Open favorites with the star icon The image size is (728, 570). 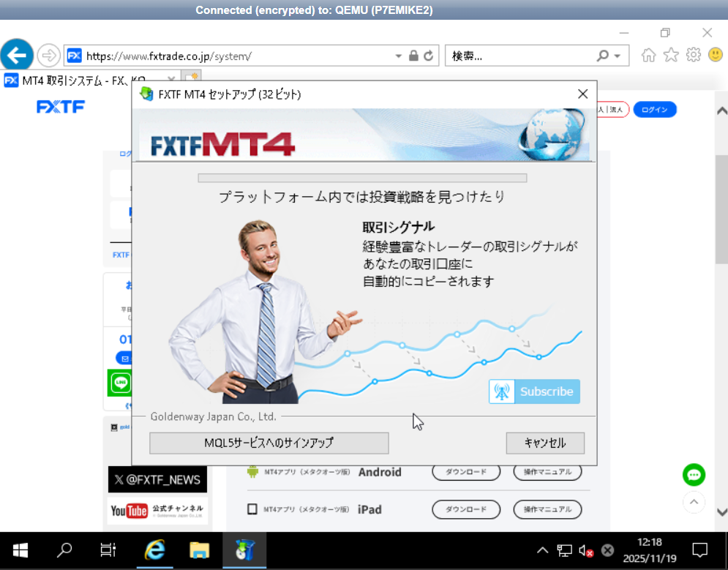pyautogui.click(x=671, y=55)
